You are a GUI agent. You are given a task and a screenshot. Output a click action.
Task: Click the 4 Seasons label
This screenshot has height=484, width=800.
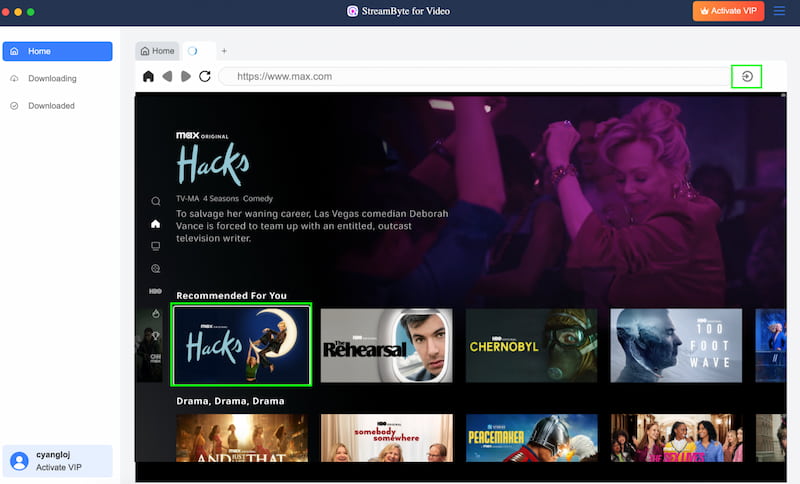[220, 198]
